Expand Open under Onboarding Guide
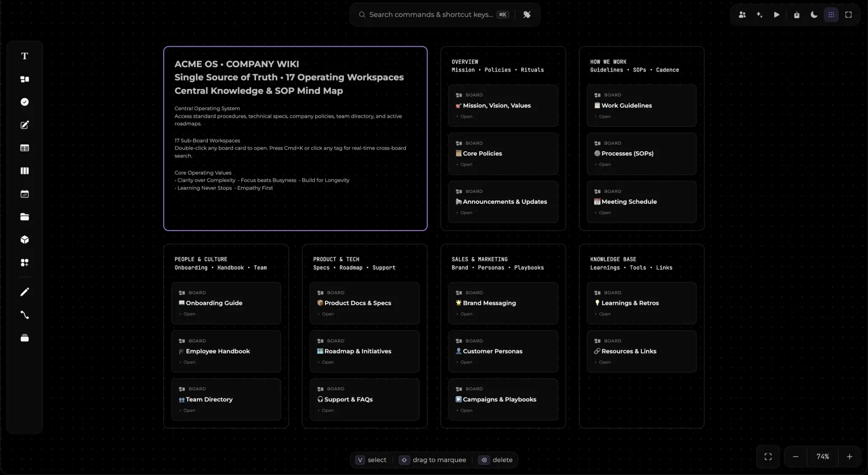This screenshot has height=475, width=868. tap(187, 314)
